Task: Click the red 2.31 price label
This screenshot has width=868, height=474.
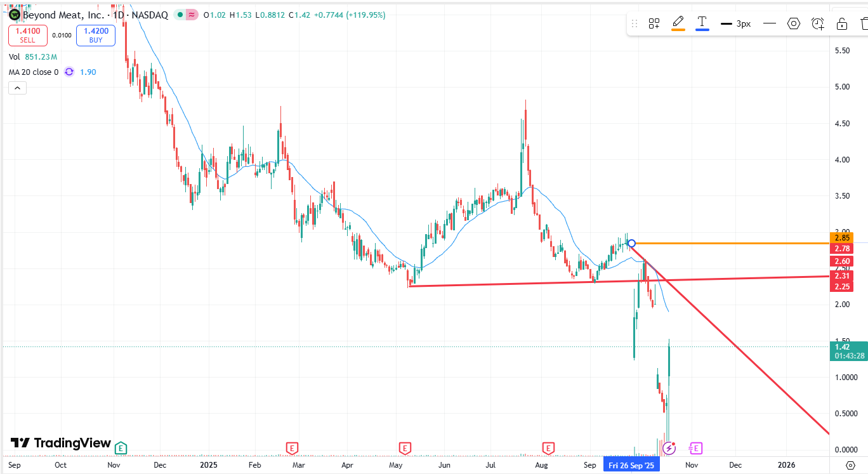Action: tap(842, 276)
